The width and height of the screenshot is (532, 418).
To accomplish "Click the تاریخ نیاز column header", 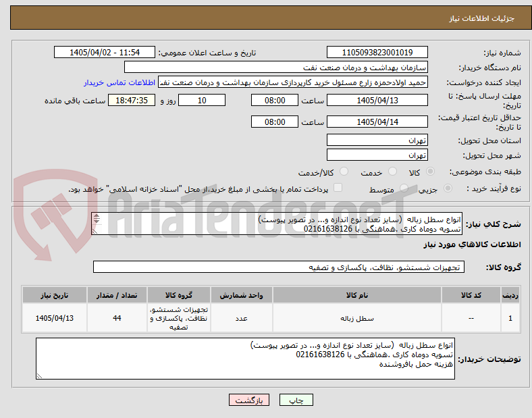I will pyautogui.click(x=55, y=295).
